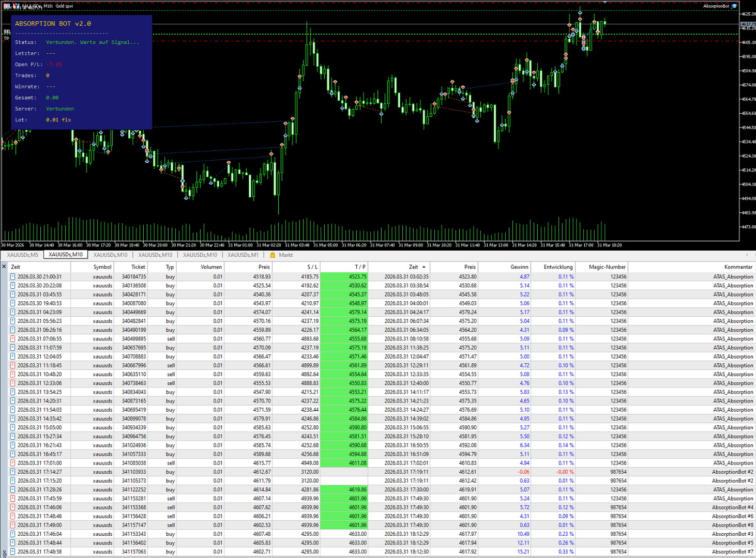Click the 'XAUUSDs, M10: Gold spot' chart title
The width and height of the screenshot is (756, 558).
coord(48,6)
